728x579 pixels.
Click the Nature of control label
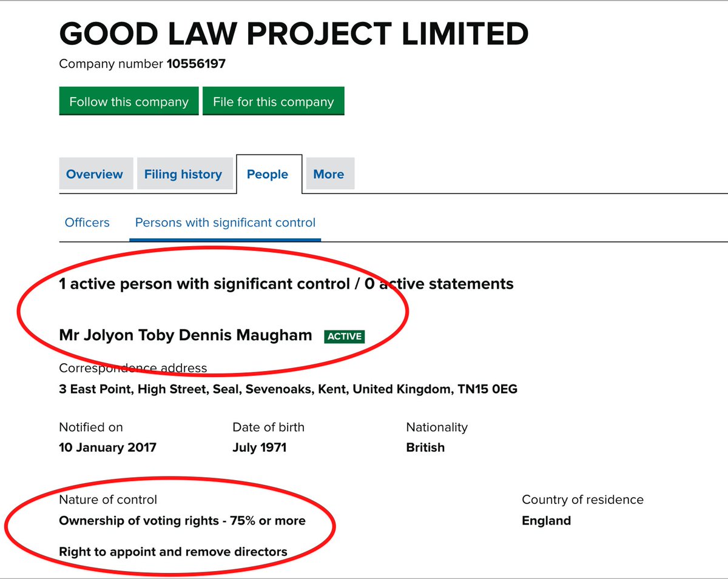pyautogui.click(x=108, y=500)
